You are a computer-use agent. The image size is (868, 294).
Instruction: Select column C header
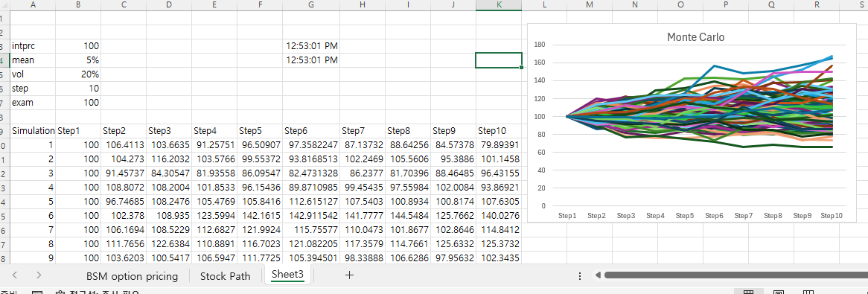124,5
